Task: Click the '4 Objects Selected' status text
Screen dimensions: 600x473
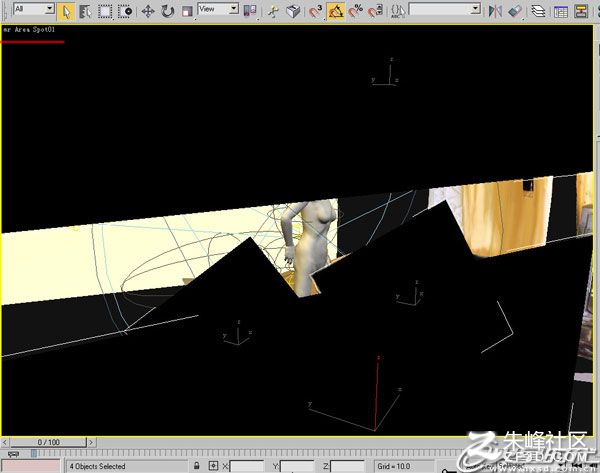Action: click(98, 466)
